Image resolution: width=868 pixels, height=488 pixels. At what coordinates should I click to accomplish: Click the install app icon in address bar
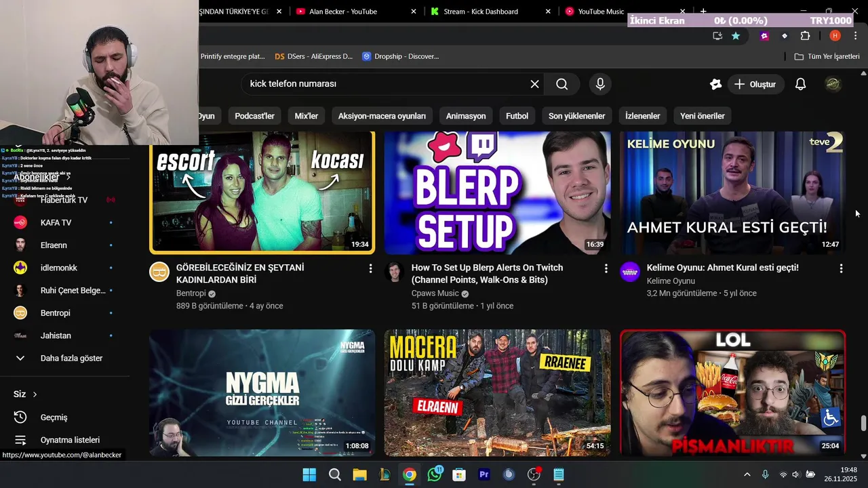(x=717, y=36)
